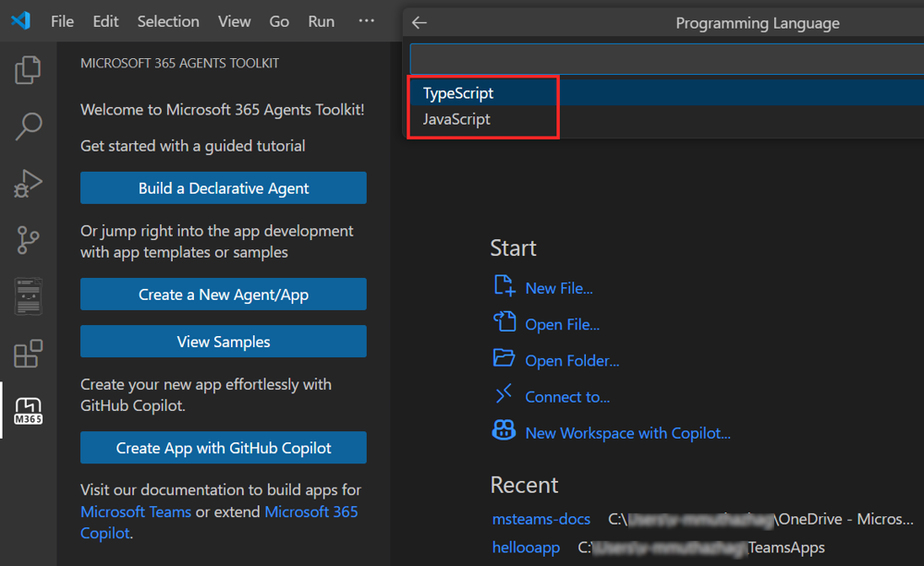Open the Selection menu
924x566 pixels.
(168, 22)
